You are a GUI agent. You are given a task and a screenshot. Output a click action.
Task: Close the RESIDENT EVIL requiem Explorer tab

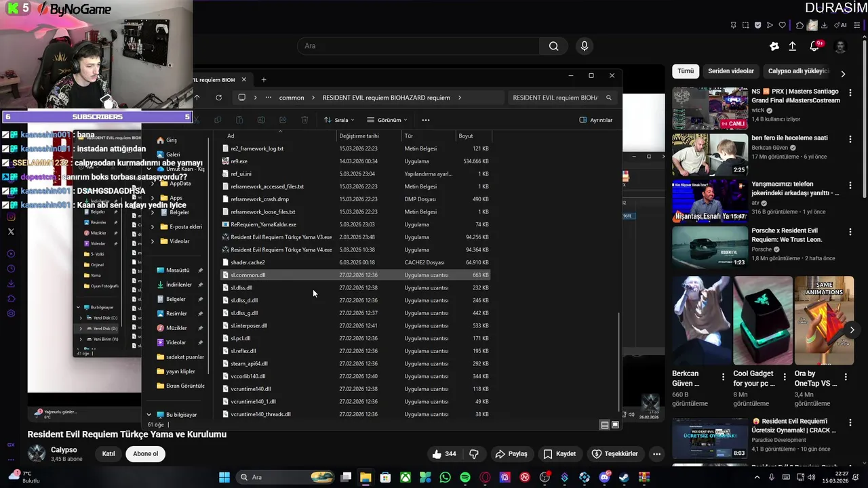tap(244, 80)
